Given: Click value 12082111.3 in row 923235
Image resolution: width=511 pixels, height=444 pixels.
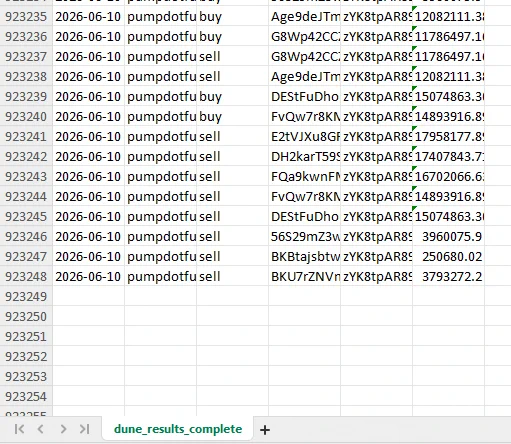Looking at the screenshot, I should [x=448, y=16].
